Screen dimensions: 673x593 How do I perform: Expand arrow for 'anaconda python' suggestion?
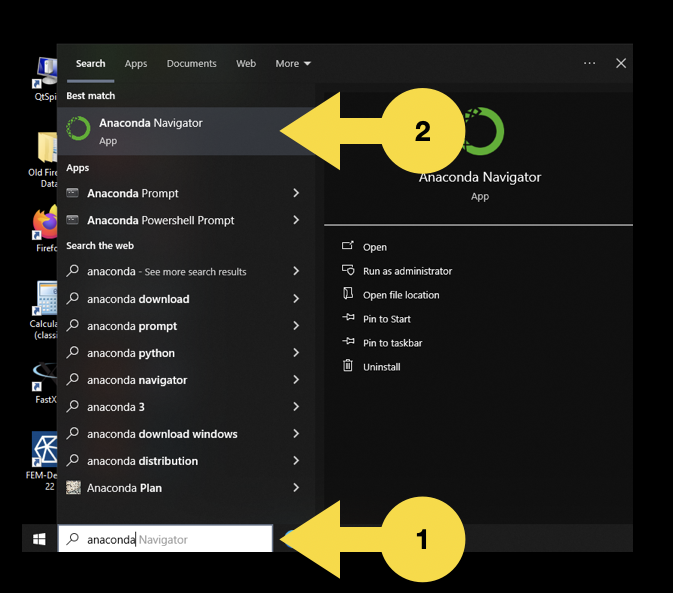(x=296, y=353)
